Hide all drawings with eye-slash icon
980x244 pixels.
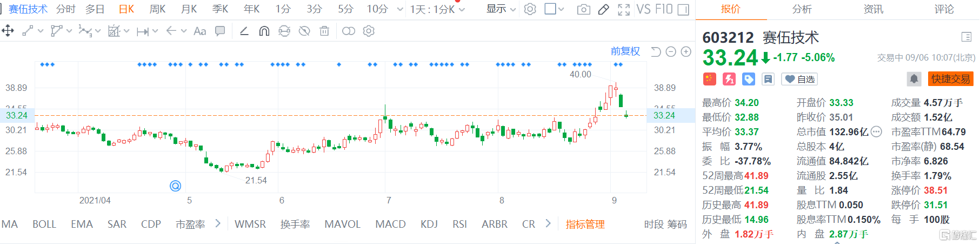(304, 31)
